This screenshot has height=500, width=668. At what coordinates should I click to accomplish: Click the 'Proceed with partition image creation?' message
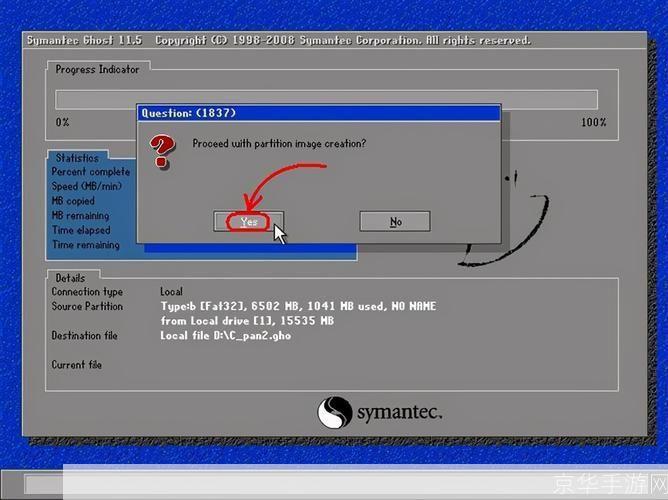[279, 143]
